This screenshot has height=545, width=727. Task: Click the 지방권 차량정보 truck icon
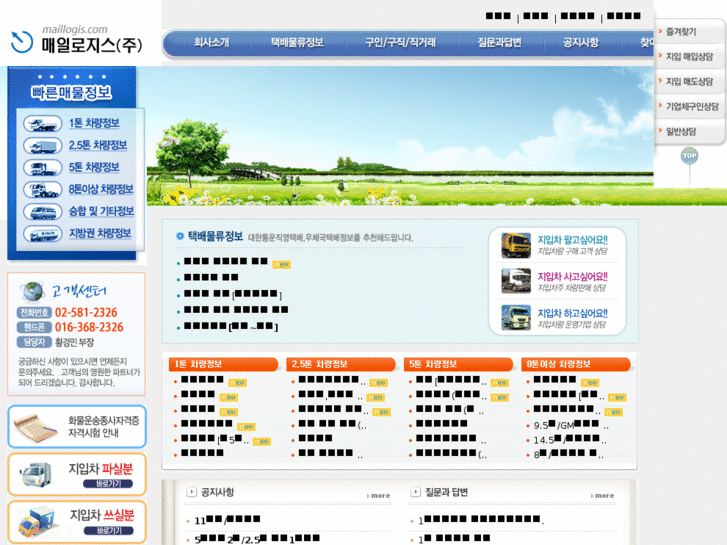(x=43, y=233)
